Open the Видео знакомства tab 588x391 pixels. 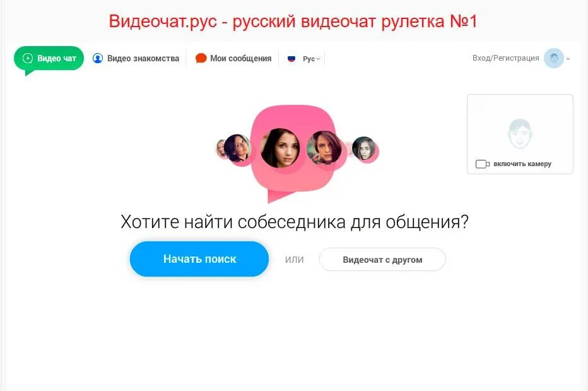coord(136,58)
